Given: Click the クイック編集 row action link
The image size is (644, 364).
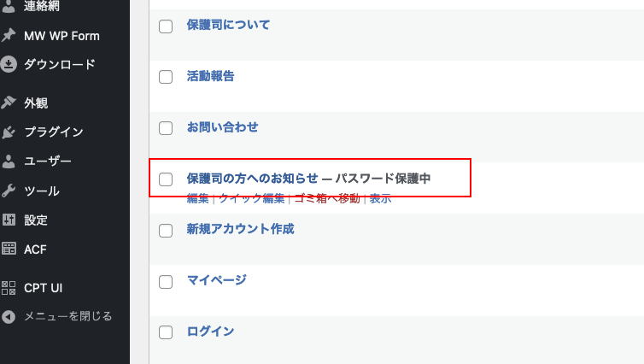Looking at the screenshot, I should point(251,199).
